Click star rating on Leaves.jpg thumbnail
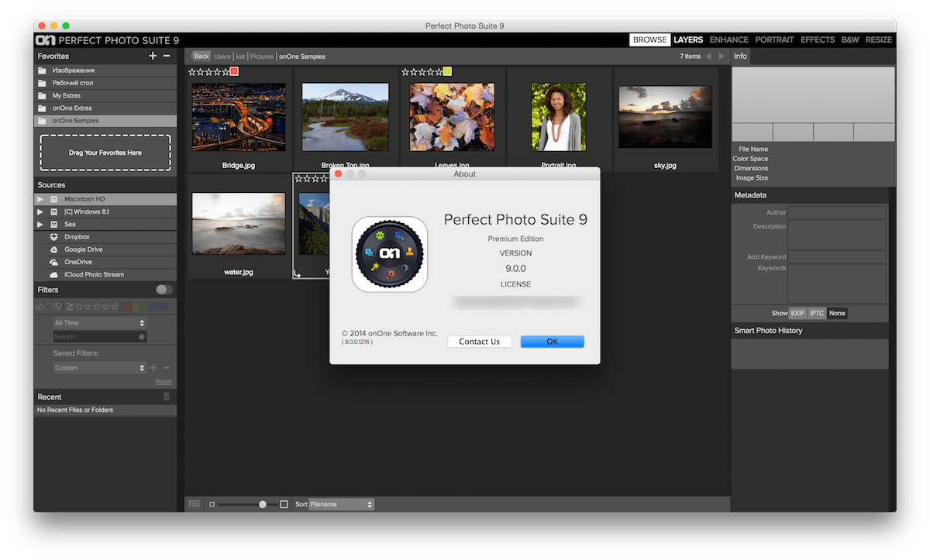 tap(422, 72)
